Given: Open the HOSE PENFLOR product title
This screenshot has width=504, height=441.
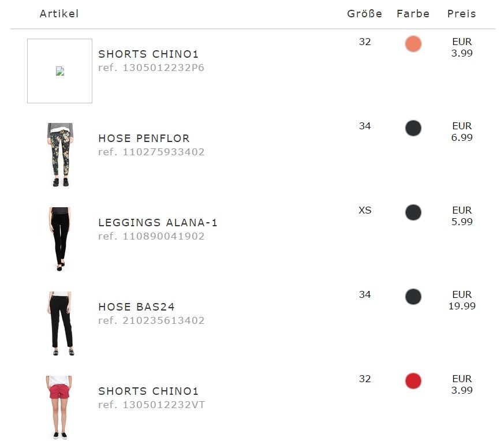Looking at the screenshot, I should (144, 139).
